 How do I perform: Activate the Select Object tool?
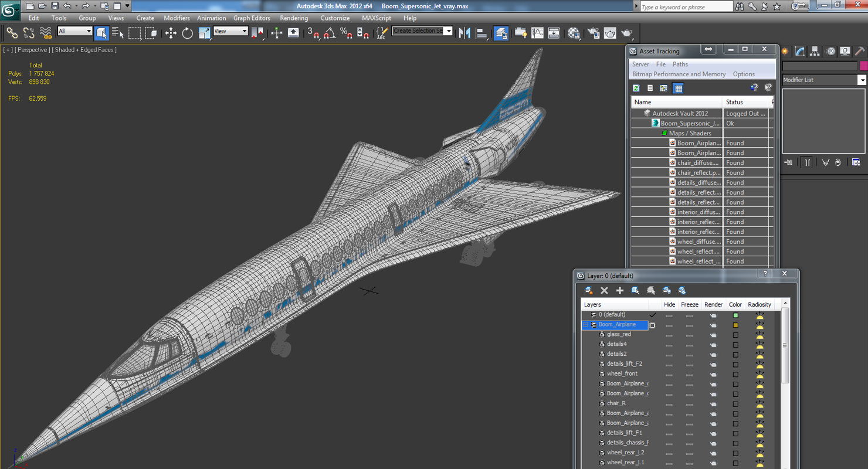coord(101,33)
